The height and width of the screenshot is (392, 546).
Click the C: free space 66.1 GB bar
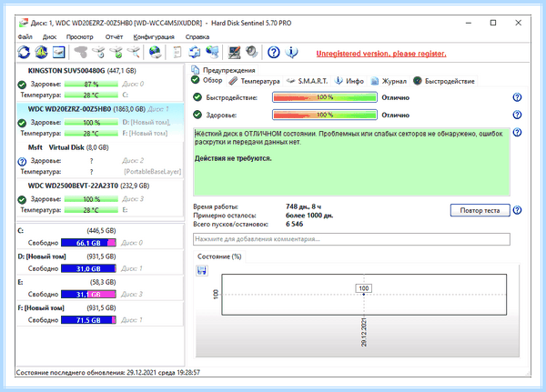pyautogui.click(x=88, y=243)
